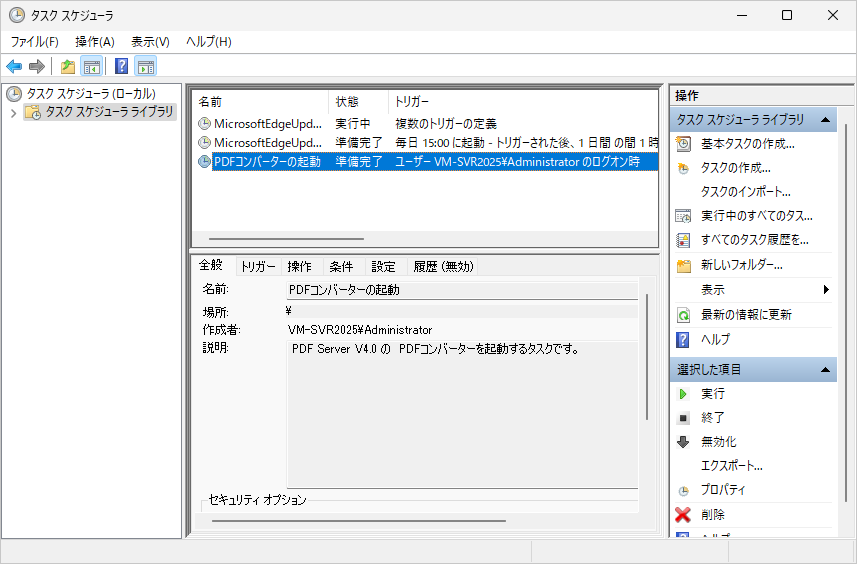Toggle the action pane toolbar icon
857x564 pixels.
point(145,67)
